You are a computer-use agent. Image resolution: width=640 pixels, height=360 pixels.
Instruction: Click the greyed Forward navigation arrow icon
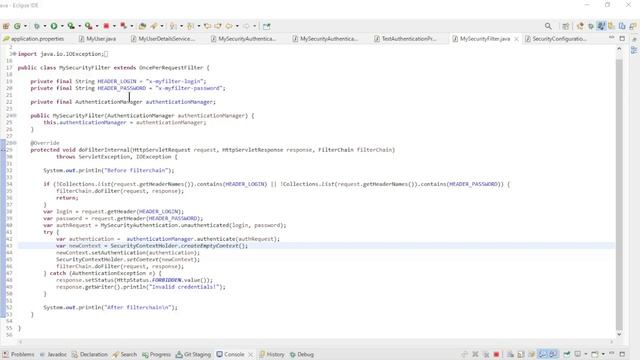[x=246, y=26]
